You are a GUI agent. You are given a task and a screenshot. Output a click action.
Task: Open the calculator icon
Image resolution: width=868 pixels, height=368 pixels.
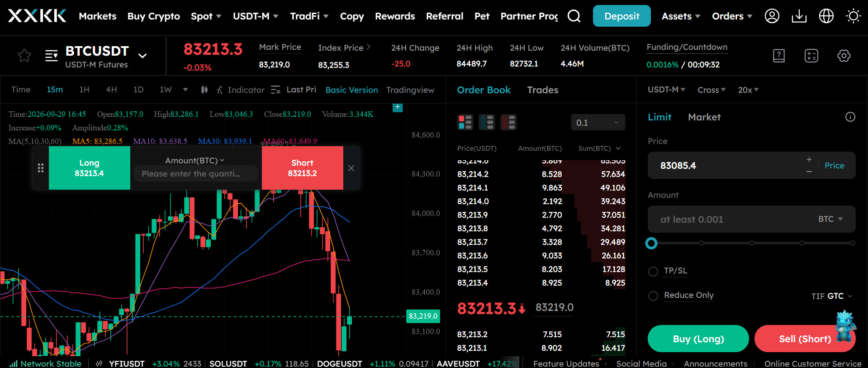[x=811, y=56]
